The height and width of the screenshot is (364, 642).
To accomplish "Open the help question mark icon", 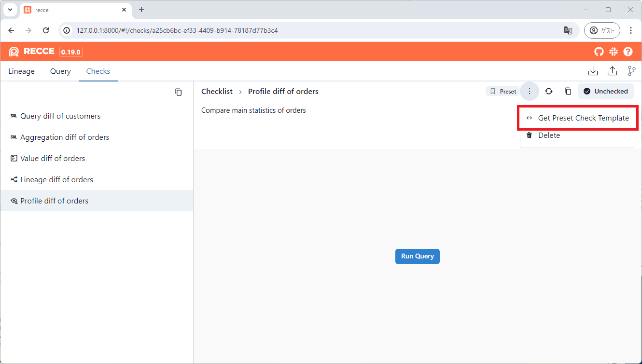I will coord(628,52).
